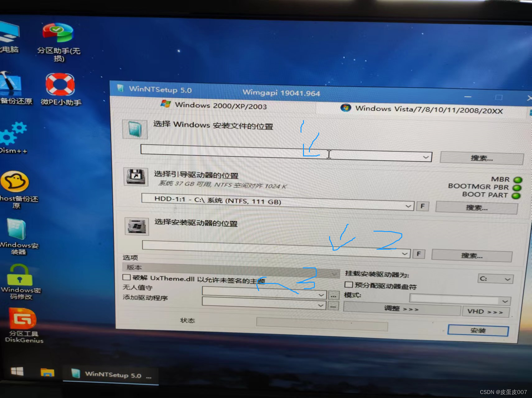
Task: Click the WinNTSetup 5.0 taskbar button
Action: pos(111,375)
